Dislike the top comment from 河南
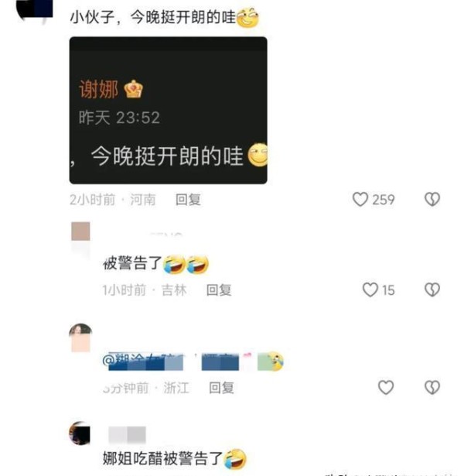The width and height of the screenshot is (464, 476). tap(432, 200)
